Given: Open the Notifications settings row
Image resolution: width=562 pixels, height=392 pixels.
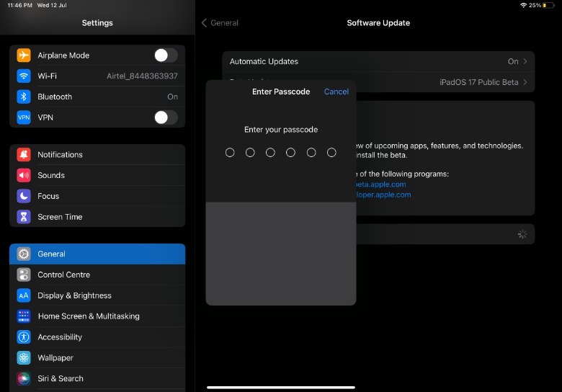Looking at the screenshot, I should [x=97, y=154].
